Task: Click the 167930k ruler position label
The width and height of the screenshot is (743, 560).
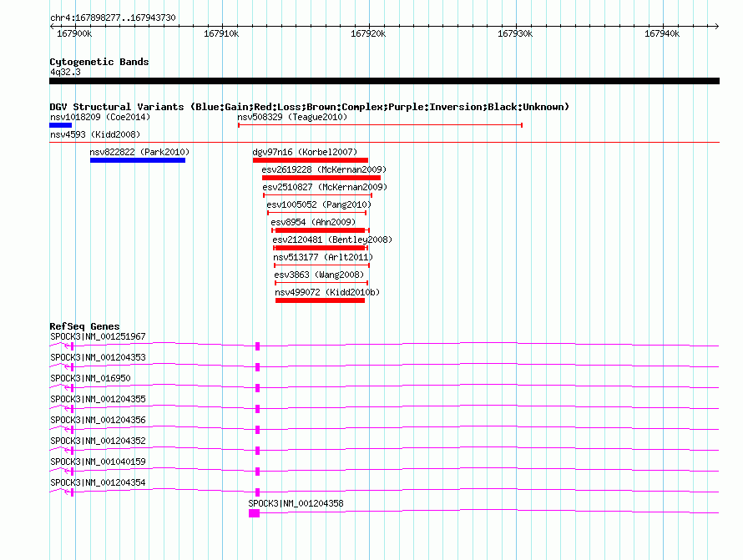Action: point(515,33)
